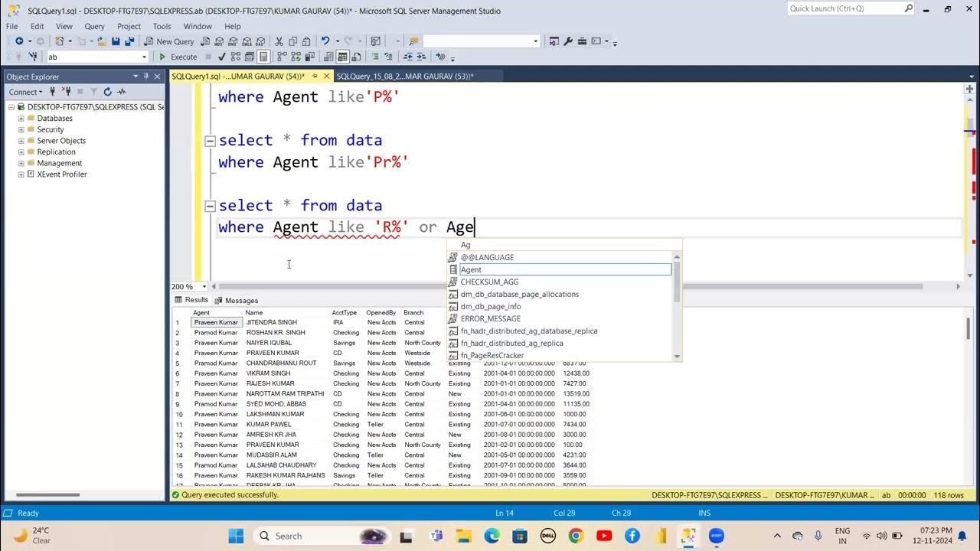
Task: Open the Query menu
Action: click(94, 26)
